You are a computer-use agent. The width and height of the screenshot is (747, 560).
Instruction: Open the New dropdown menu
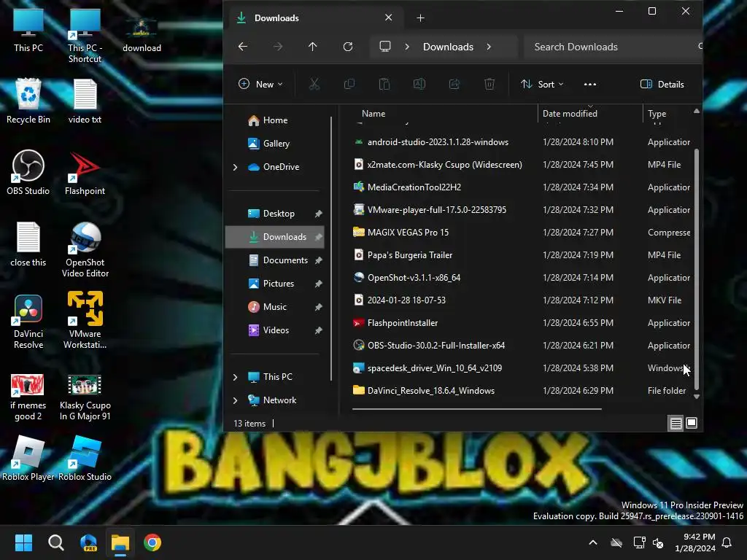tap(260, 85)
